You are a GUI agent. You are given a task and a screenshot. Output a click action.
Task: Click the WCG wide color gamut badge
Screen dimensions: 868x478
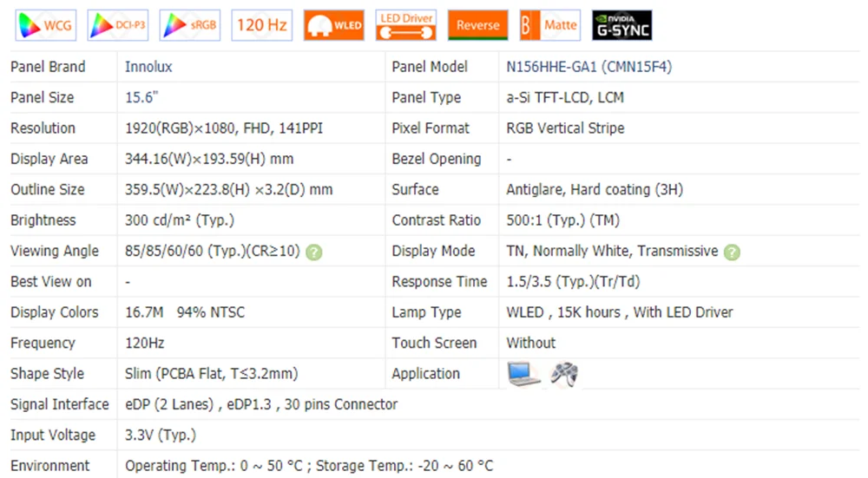pyautogui.click(x=46, y=25)
